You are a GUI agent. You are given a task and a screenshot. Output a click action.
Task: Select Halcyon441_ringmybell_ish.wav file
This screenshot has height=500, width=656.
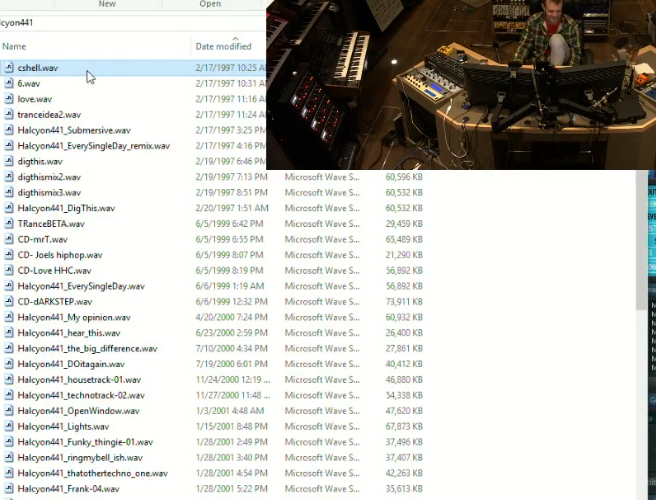(x=79, y=458)
